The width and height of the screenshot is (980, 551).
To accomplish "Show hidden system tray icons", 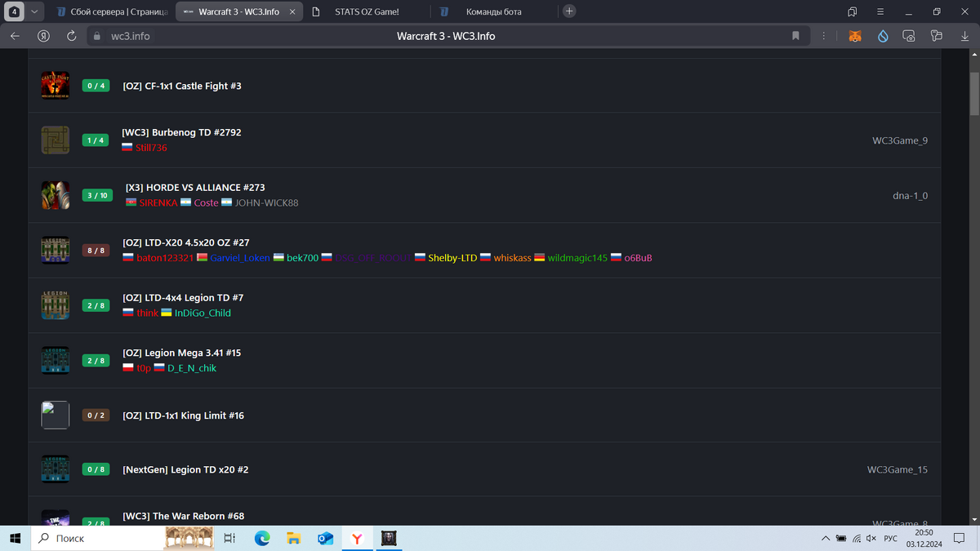I will (x=826, y=539).
